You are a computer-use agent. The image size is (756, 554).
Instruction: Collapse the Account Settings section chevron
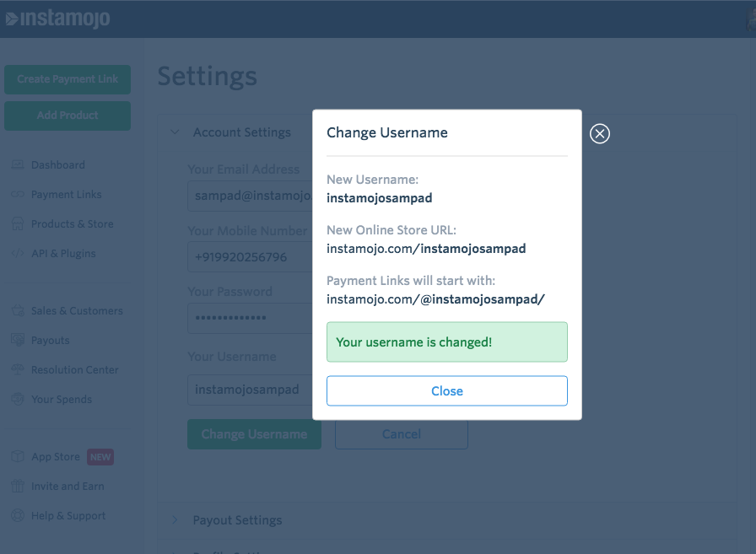click(x=175, y=132)
